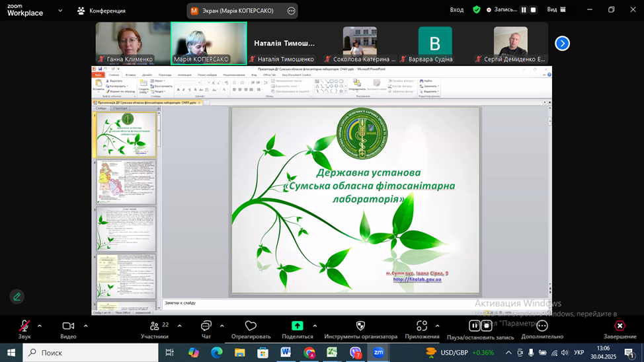
Task: Toggle italic К in PowerPoint ribbon
Action: 184,89
